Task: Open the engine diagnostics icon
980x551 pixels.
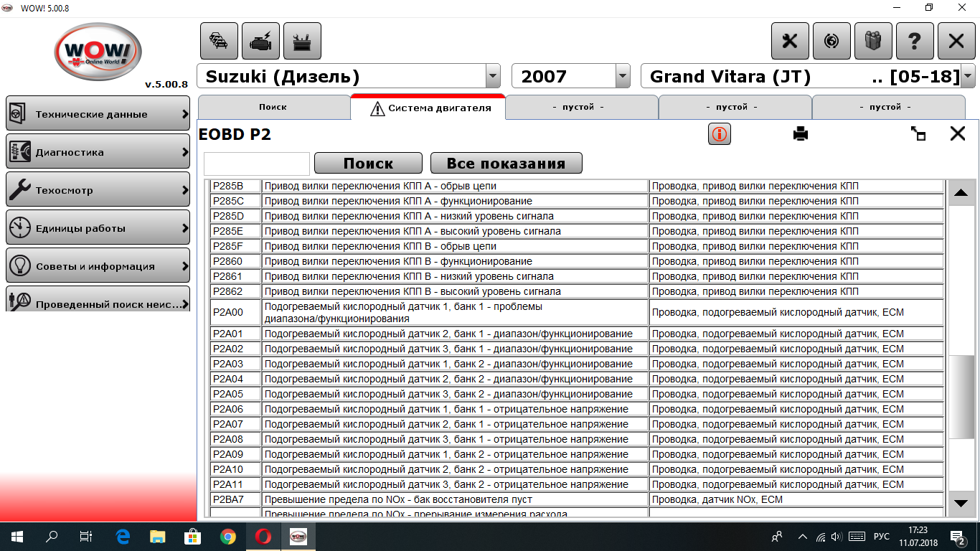Action: tap(260, 42)
